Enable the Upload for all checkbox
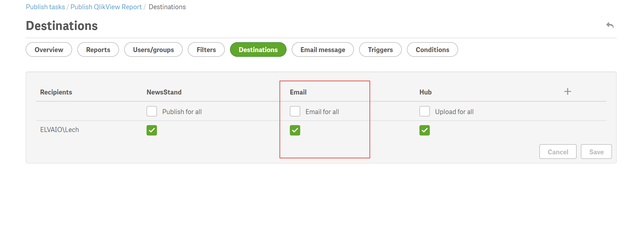644x230 pixels. [424, 111]
